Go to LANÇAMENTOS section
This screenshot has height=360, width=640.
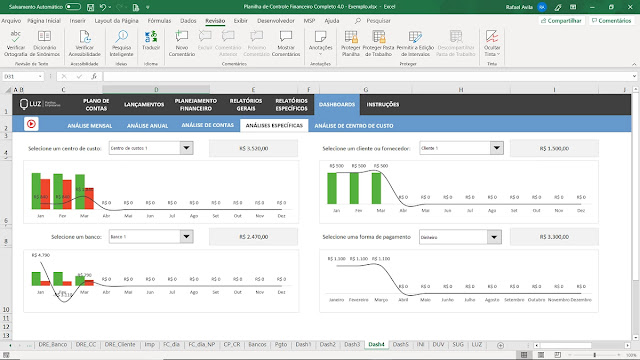point(144,104)
